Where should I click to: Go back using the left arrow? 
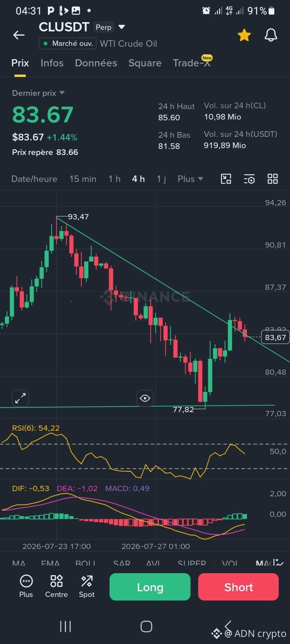[19, 35]
